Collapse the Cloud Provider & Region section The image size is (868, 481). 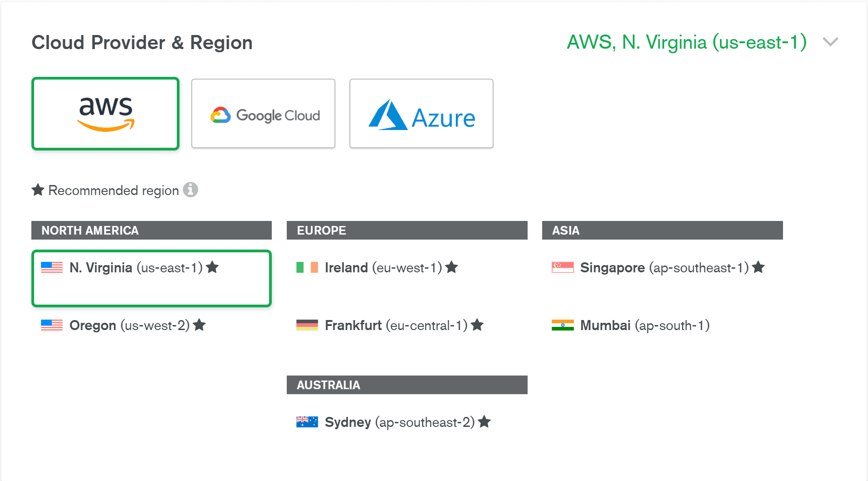[830, 42]
